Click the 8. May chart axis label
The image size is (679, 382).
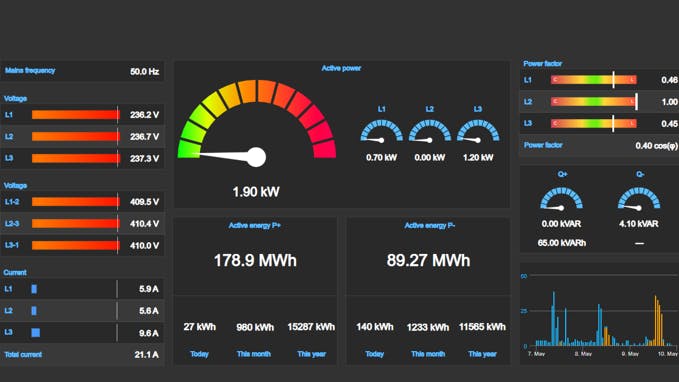click(583, 354)
